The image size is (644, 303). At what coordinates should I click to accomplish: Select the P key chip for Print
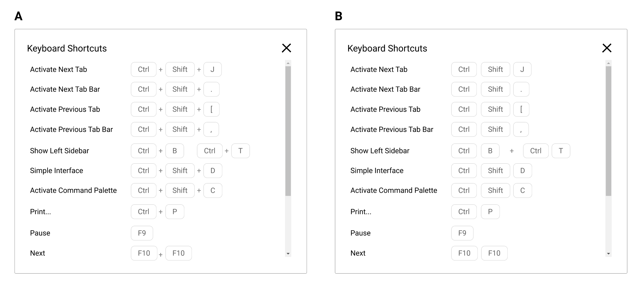point(175,211)
